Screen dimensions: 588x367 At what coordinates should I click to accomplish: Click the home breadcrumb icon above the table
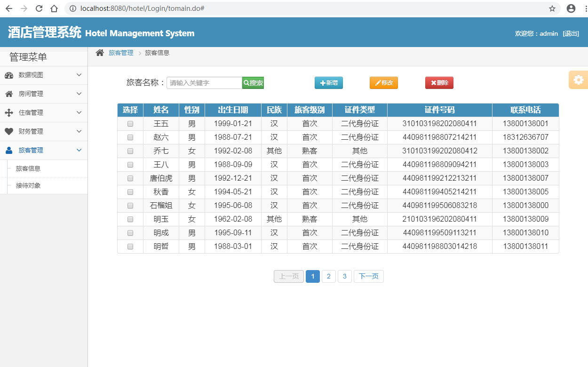(x=98, y=53)
